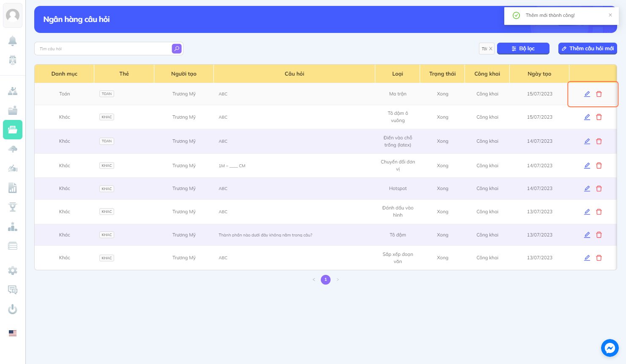The height and width of the screenshot is (364, 626).
Task: Delete the Điền vào chỗ trống (latex) question
Action: (x=599, y=141)
